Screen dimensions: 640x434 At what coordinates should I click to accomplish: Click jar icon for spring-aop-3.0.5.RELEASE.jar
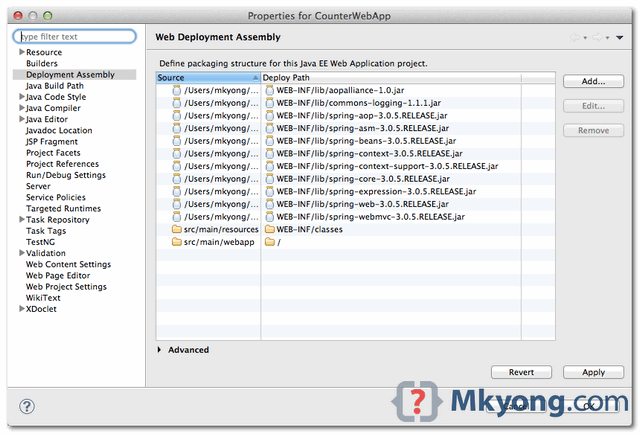point(269,116)
